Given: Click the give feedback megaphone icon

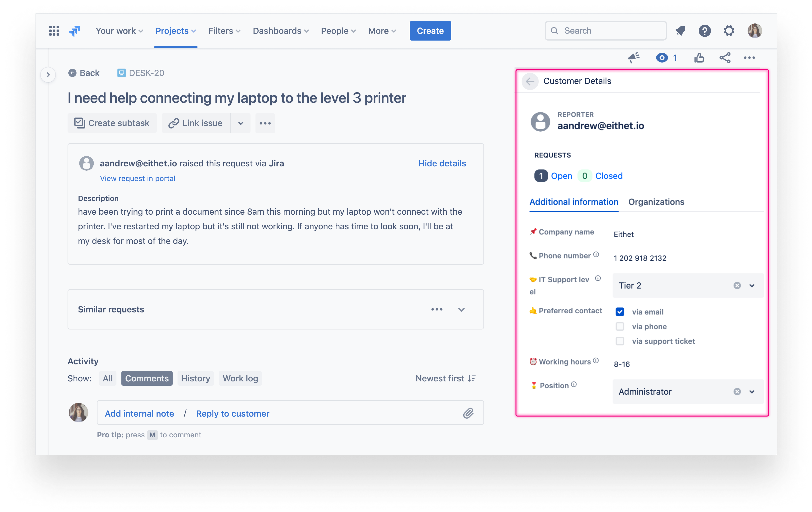Looking at the screenshot, I should (x=634, y=58).
